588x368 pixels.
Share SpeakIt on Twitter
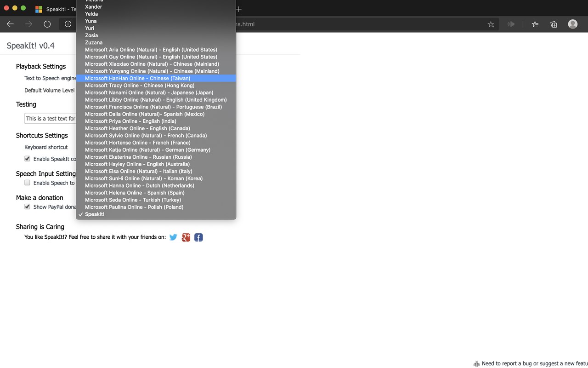coord(173,237)
